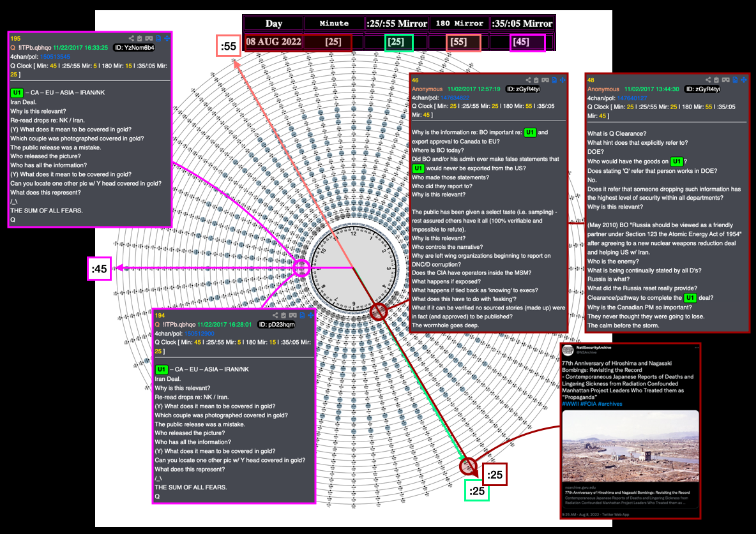Click the '180 Mirror' table header
Image resolution: width=756 pixels, height=534 pixels.
coord(459,24)
